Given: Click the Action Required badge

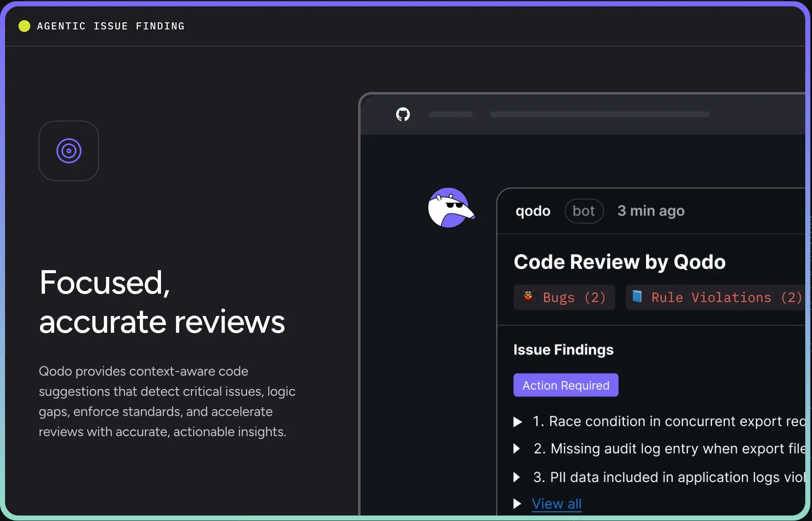Looking at the screenshot, I should click(x=566, y=385).
